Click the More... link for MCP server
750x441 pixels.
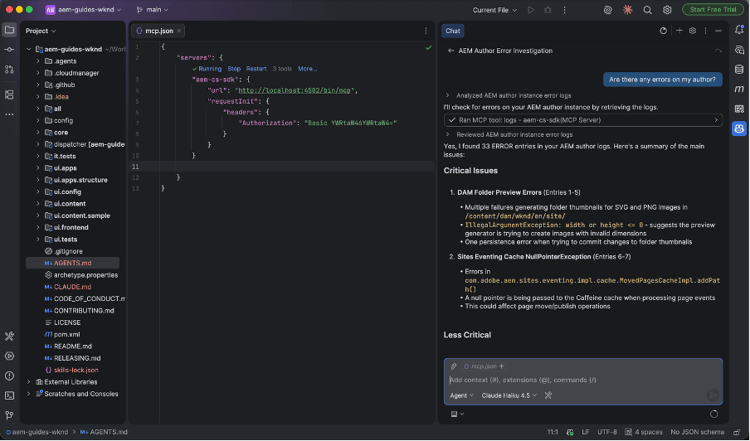307,69
